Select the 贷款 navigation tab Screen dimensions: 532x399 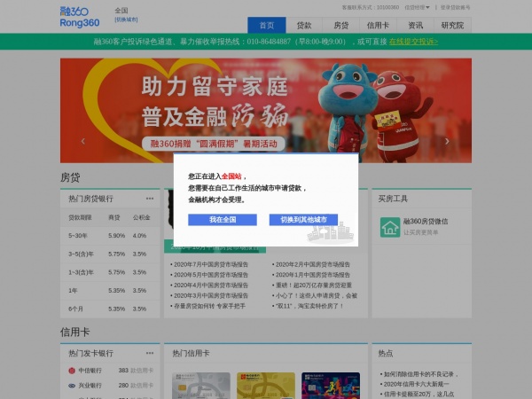pyautogui.click(x=304, y=25)
